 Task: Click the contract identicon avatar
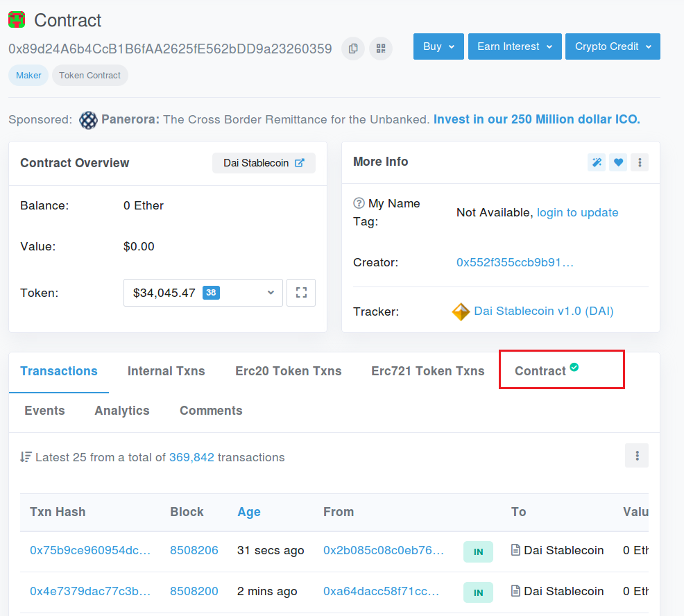(x=17, y=19)
